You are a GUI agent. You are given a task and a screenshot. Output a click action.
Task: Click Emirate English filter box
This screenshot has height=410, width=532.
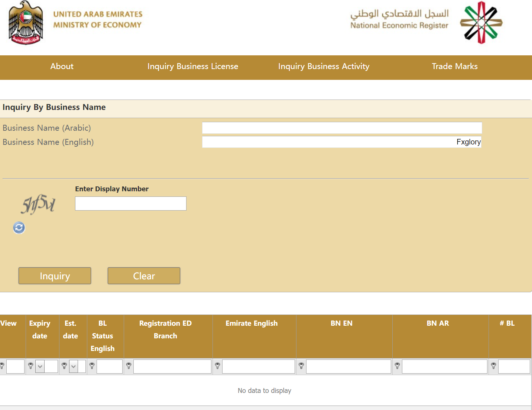click(259, 367)
